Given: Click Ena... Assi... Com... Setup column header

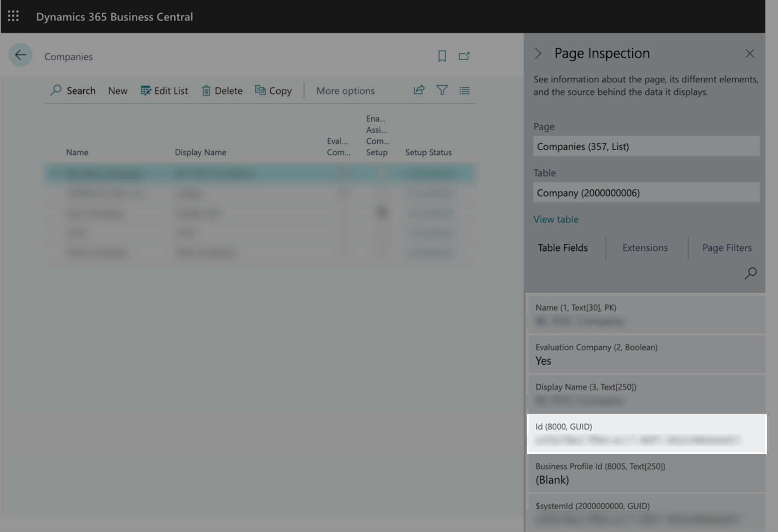Looking at the screenshot, I should (x=378, y=135).
